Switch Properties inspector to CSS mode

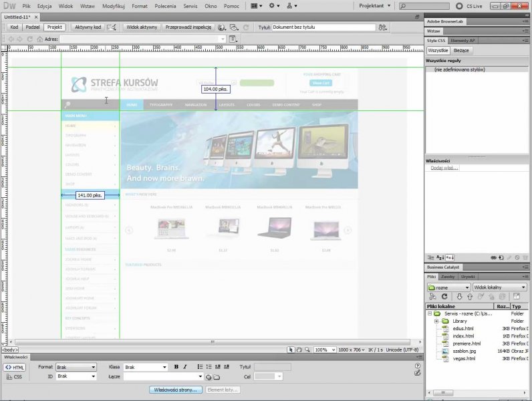point(14,377)
